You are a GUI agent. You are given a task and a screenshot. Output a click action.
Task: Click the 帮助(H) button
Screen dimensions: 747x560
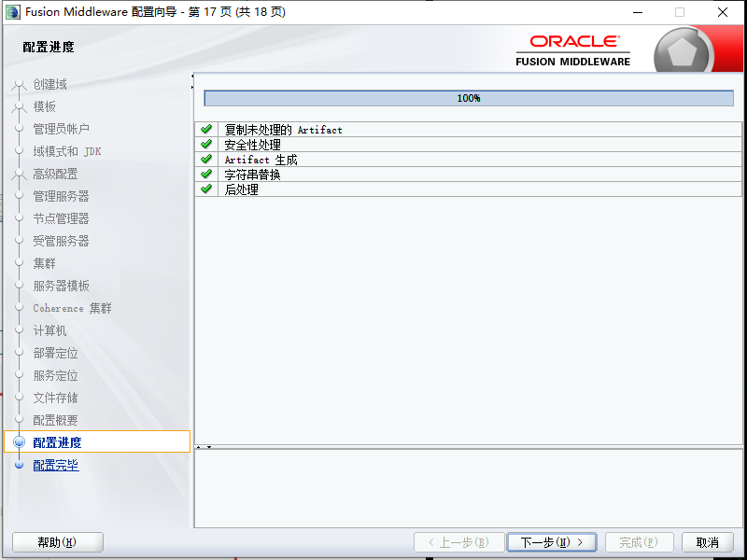(57, 542)
